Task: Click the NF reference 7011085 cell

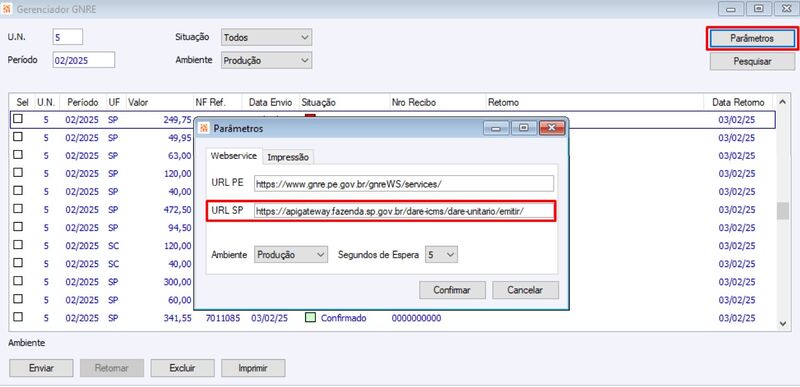Action: pos(223,318)
